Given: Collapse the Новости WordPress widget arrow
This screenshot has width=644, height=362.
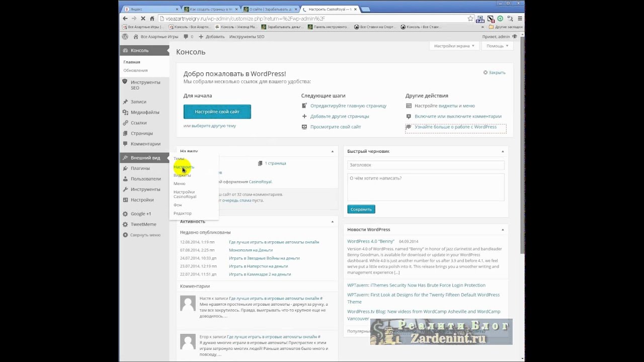Looking at the screenshot, I should (503, 230).
